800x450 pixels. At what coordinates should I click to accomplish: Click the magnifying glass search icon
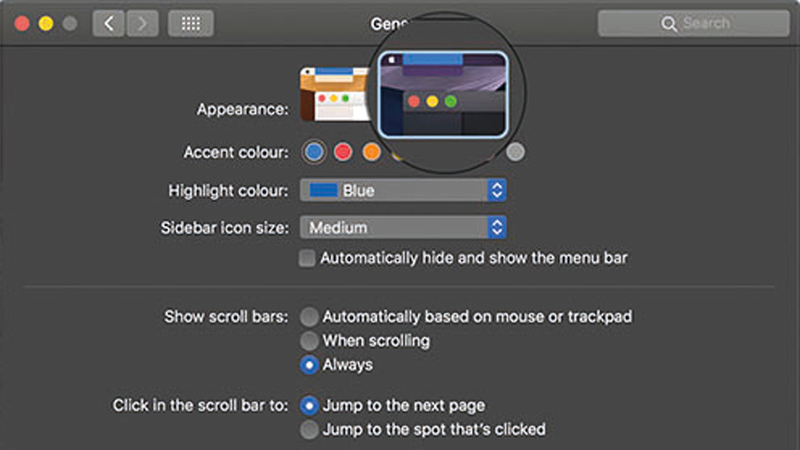(668, 23)
